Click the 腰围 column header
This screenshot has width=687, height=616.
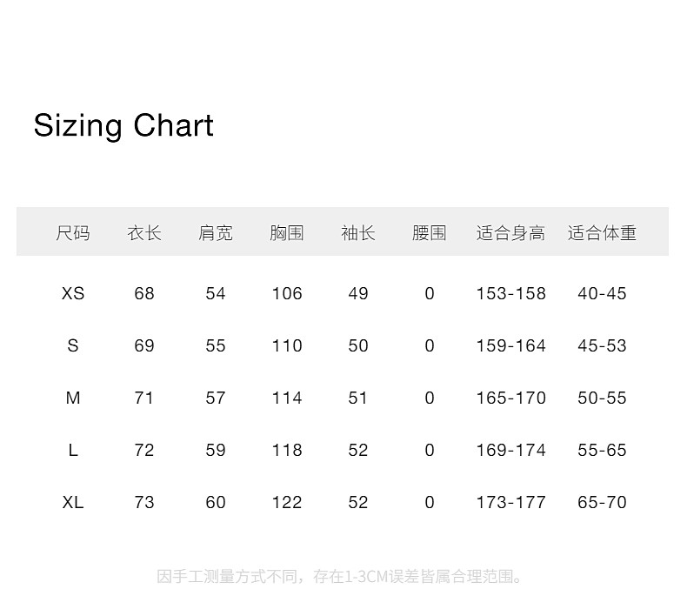click(x=430, y=232)
